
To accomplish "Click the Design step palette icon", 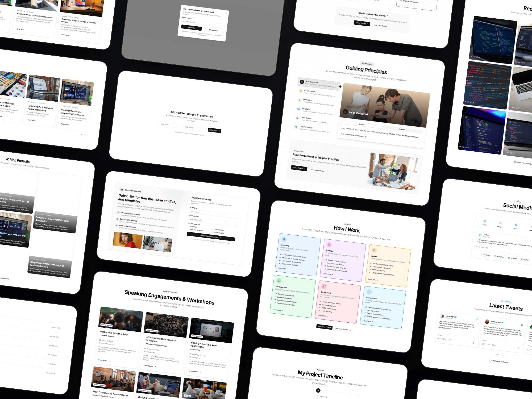I will click(x=374, y=250).
